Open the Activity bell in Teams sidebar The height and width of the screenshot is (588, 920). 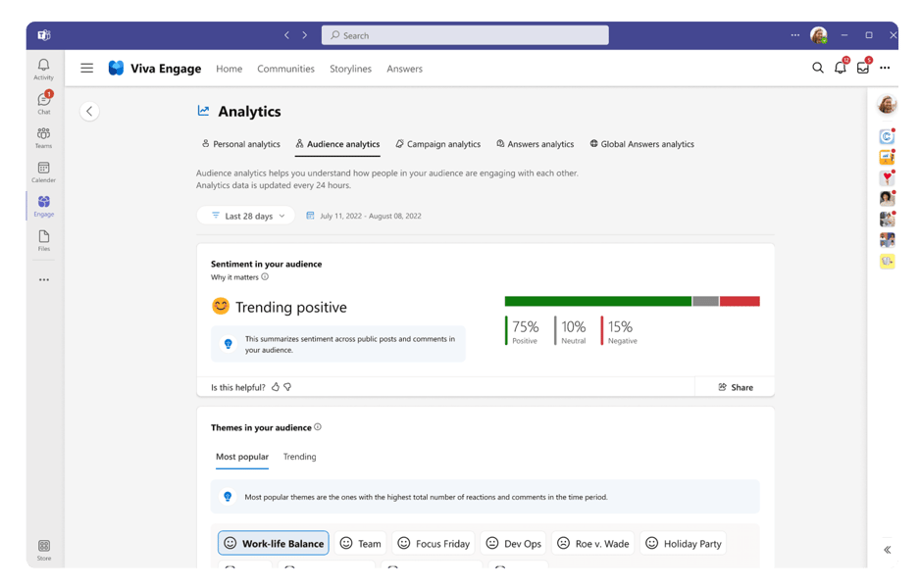pos(43,69)
